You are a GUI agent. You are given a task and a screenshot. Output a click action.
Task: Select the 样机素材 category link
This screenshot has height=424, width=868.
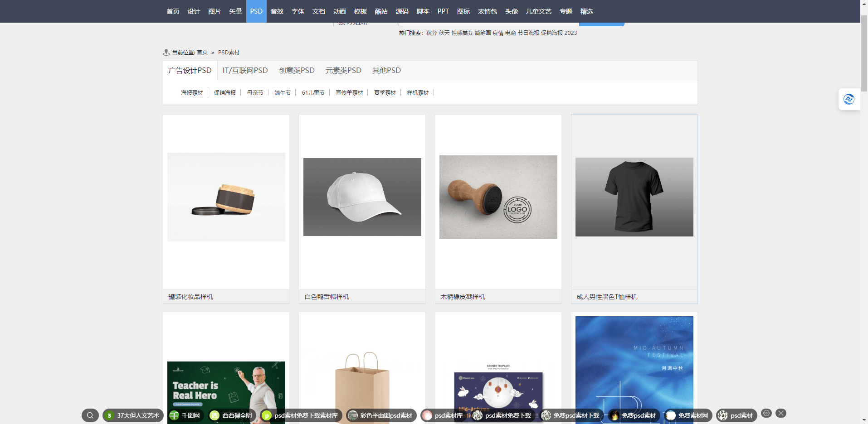pyautogui.click(x=418, y=92)
